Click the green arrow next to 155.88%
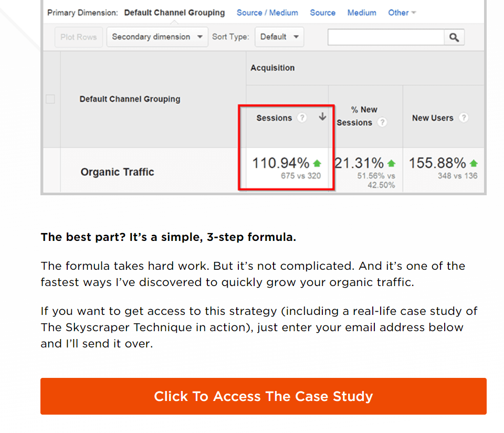The height and width of the screenshot is (433, 504). (x=474, y=163)
